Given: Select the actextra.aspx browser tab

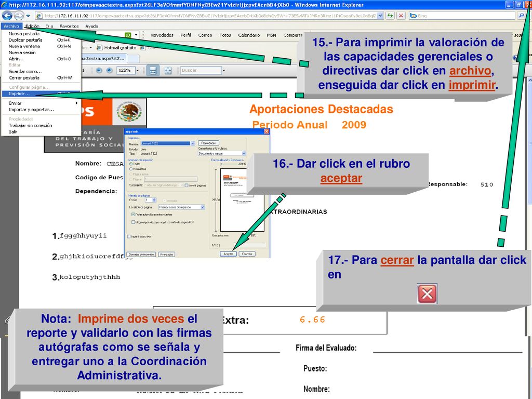Looking at the screenshot, I should [x=103, y=58].
